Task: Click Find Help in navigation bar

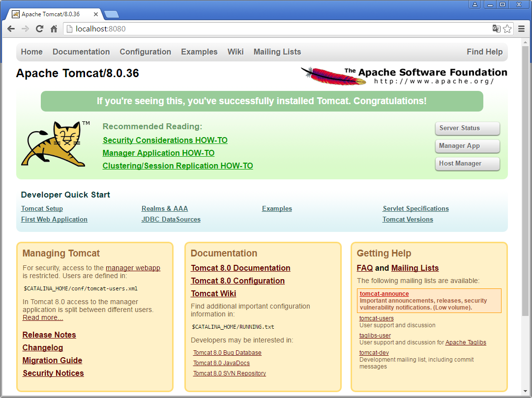Action: click(x=484, y=52)
